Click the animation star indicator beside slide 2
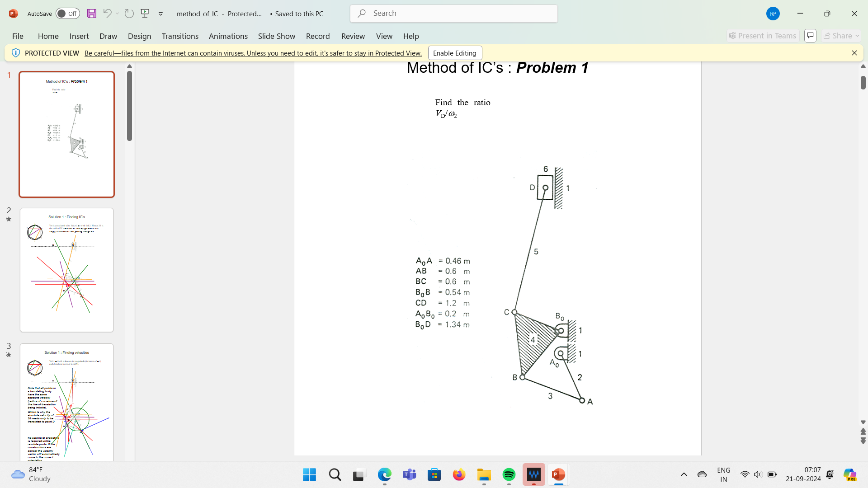 click(9, 219)
